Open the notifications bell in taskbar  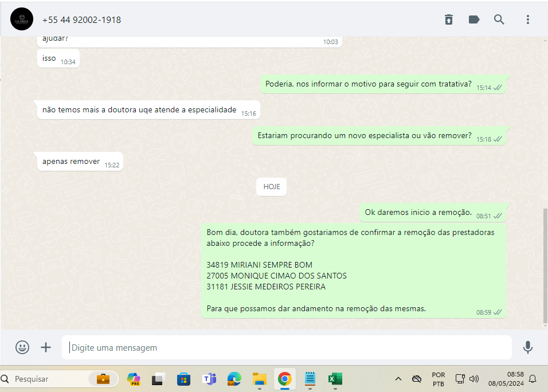tap(533, 379)
